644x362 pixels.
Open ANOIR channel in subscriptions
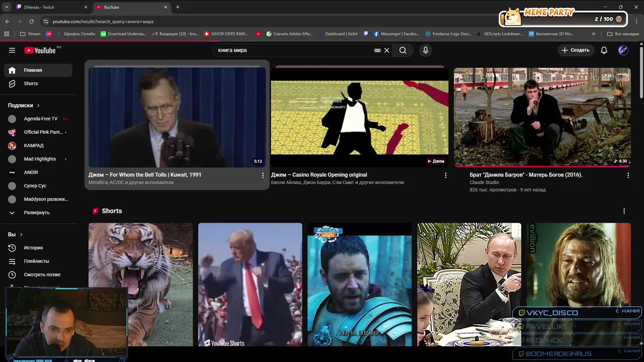[x=38, y=172]
